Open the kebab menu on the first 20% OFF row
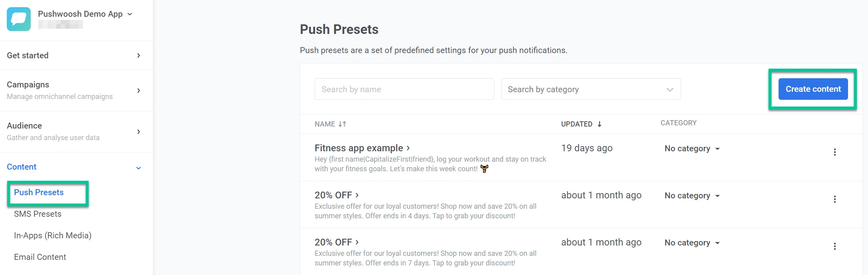Viewport: 868px width, 275px height. [834, 199]
